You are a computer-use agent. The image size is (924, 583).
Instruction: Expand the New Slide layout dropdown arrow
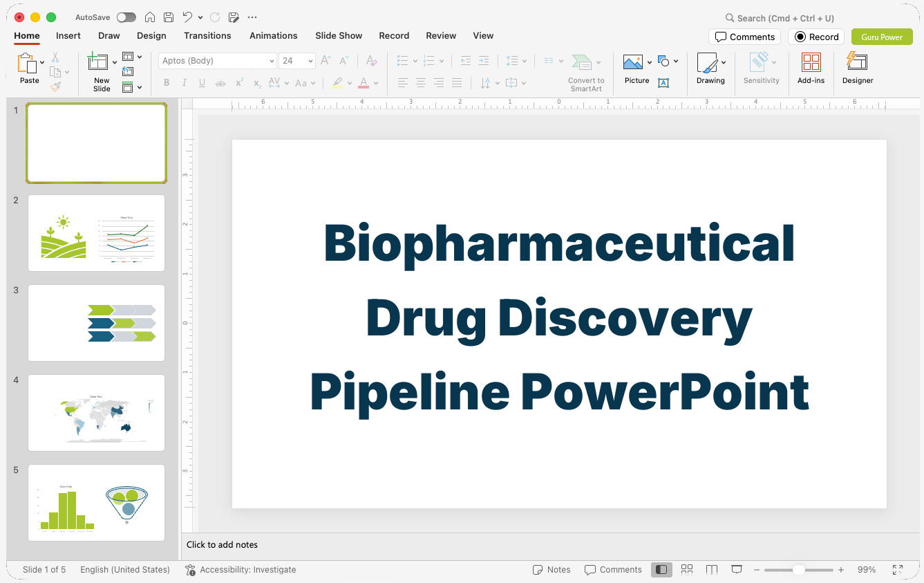coord(115,62)
